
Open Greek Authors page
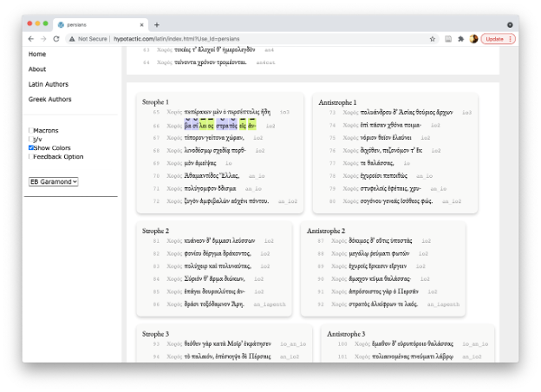(x=49, y=99)
